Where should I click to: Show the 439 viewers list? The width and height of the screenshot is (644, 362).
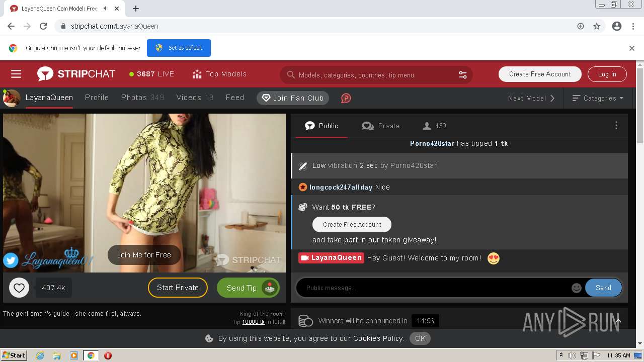click(434, 126)
